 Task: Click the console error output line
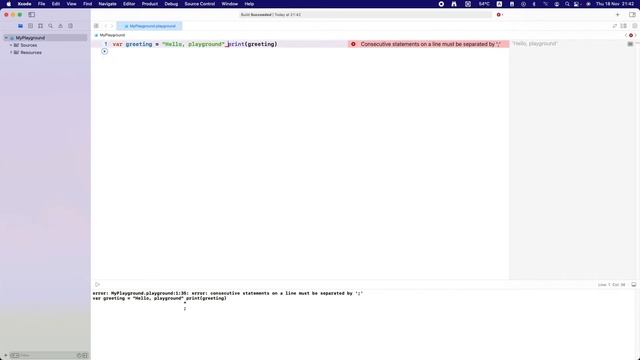(x=228, y=293)
